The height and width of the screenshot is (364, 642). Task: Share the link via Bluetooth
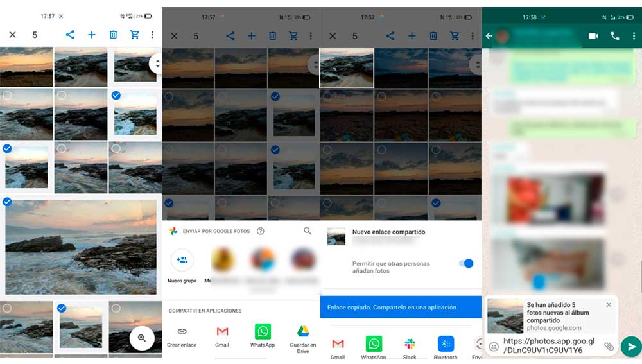click(446, 348)
